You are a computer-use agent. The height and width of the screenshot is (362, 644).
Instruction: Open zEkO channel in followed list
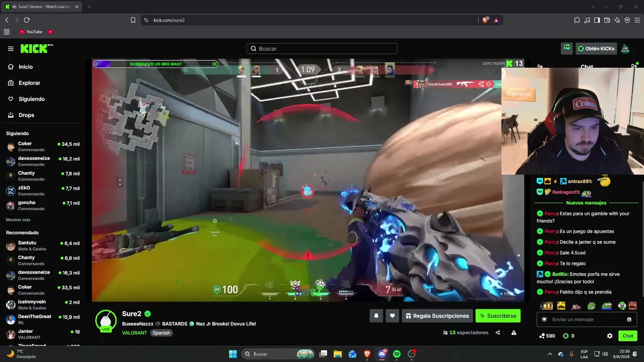coord(43,191)
